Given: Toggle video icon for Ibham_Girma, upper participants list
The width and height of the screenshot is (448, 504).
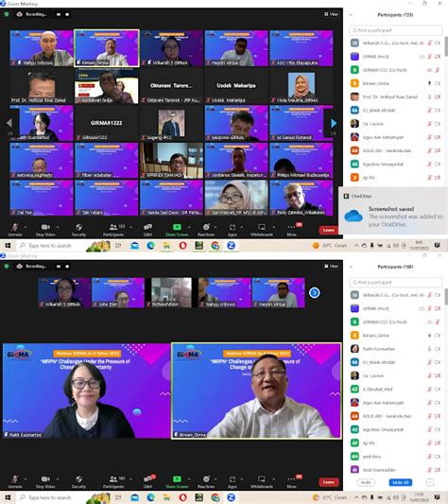Looking at the screenshot, I should coord(438,83).
